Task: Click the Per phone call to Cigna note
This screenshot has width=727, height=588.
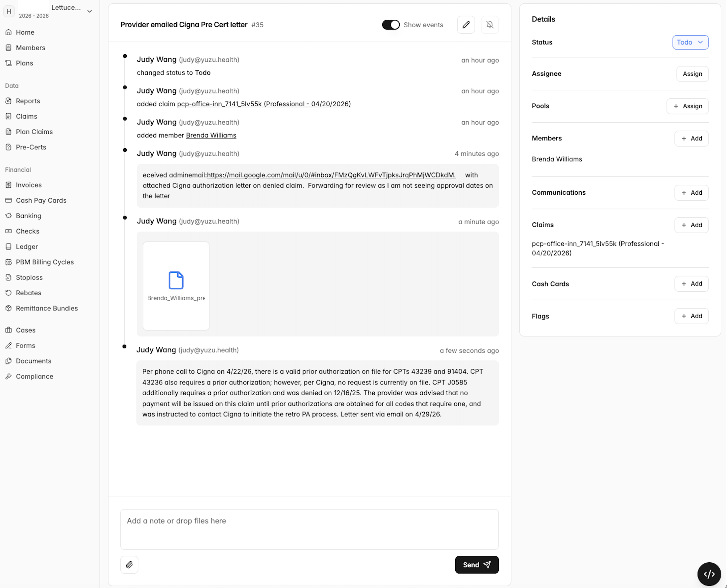Action: pos(317,393)
